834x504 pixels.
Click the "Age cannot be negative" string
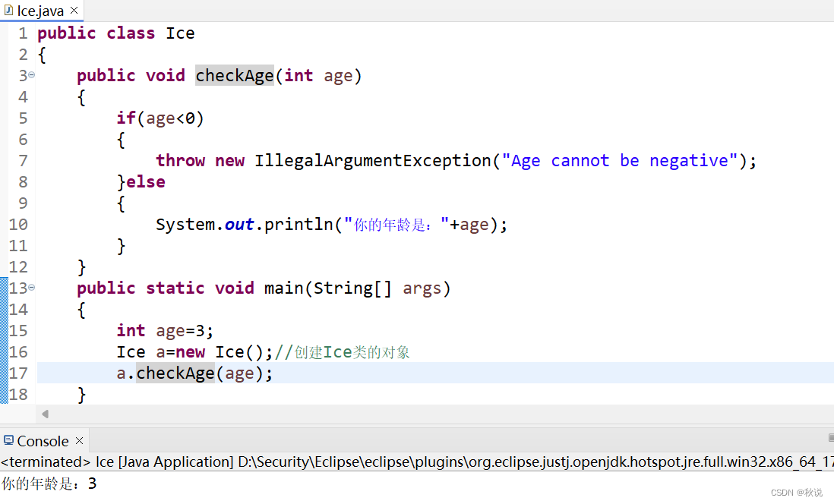tap(620, 161)
